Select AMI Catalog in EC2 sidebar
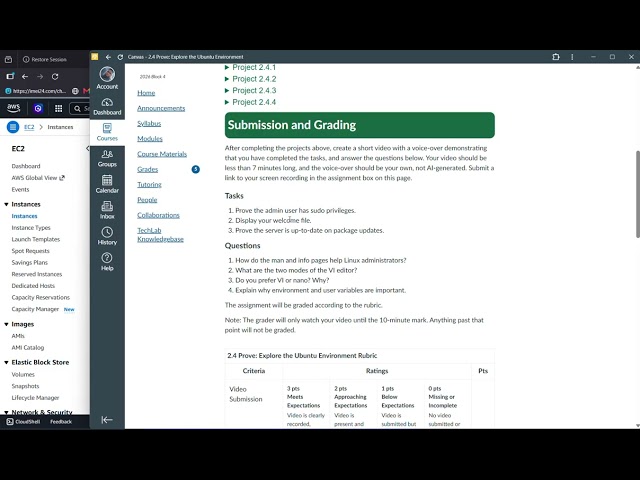Screen dimensions: 640x480 click(x=28, y=348)
